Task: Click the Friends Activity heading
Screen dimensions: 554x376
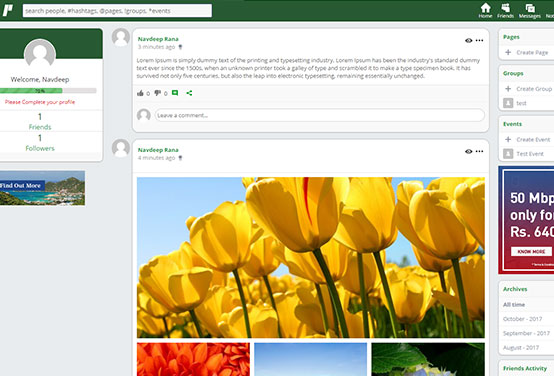Action: [x=525, y=368]
